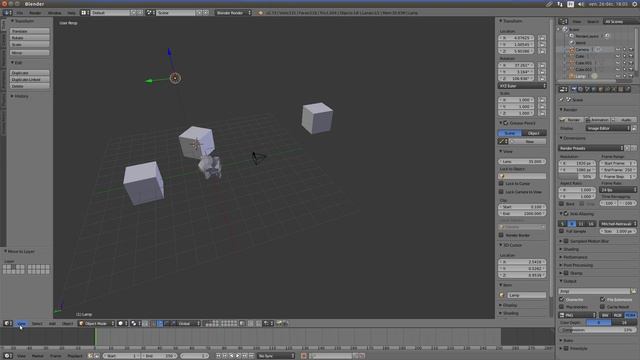Screen dimensions: 640x360
Task: Click the output path folder browse icon
Action: click(x=633, y=291)
